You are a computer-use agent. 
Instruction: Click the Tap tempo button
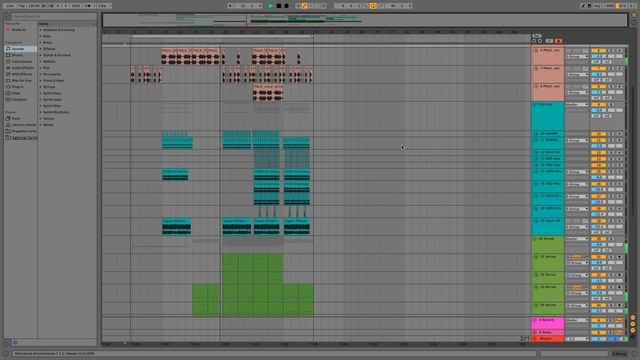tap(22, 6)
